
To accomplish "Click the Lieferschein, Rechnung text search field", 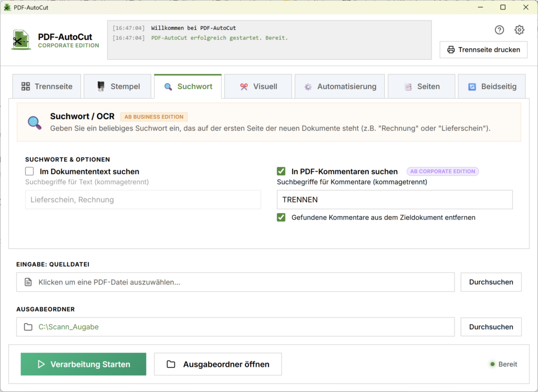I will point(143,199).
